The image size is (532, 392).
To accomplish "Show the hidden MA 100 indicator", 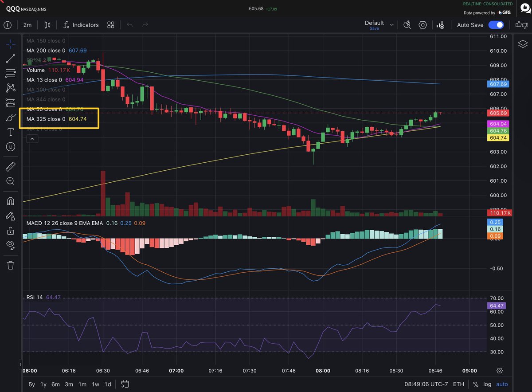I will [46, 90].
